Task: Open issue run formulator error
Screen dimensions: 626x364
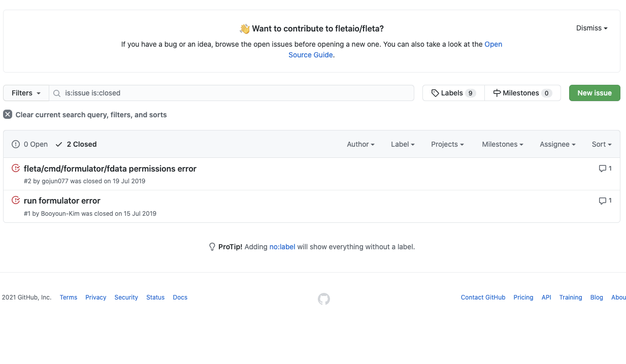Action: [62, 201]
